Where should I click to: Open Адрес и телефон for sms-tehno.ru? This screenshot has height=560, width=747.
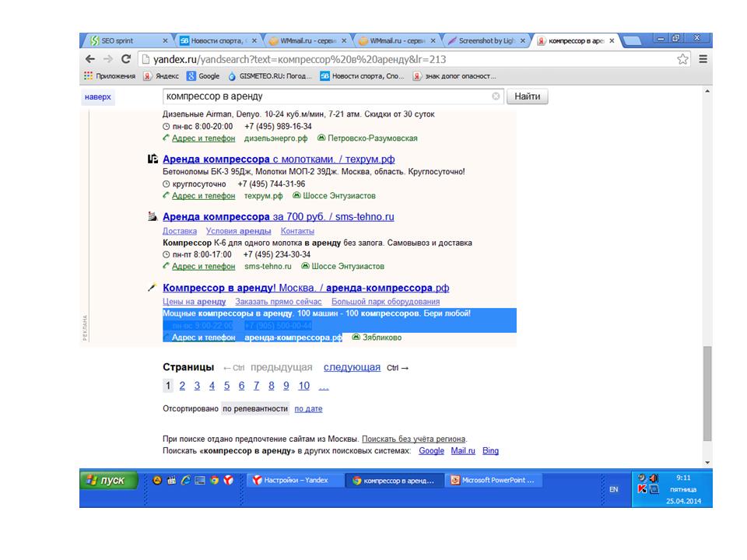point(203,266)
